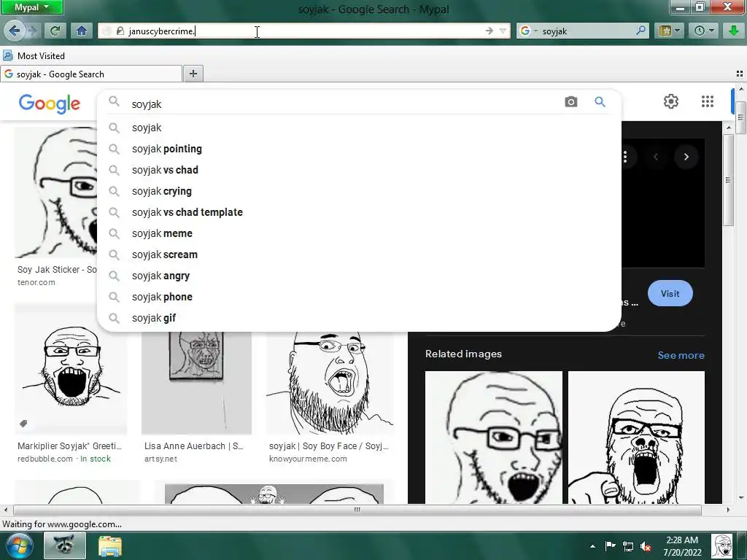Reload the current page

pos(55,31)
